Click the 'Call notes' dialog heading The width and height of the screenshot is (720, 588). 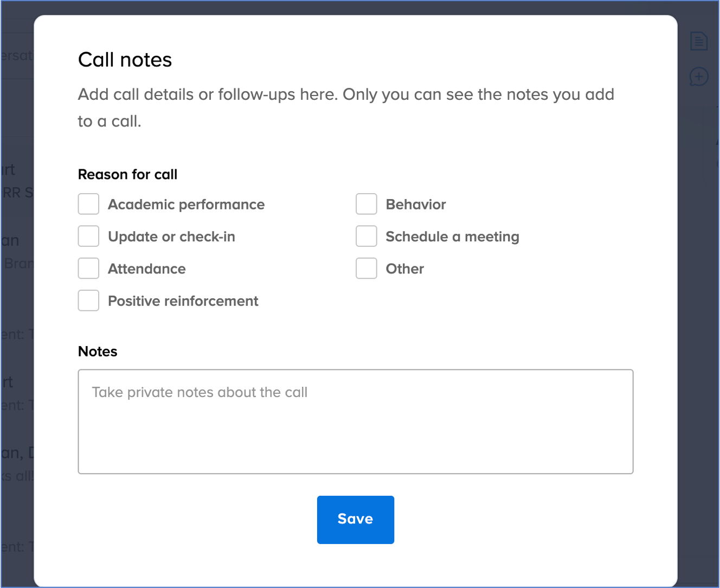(125, 60)
